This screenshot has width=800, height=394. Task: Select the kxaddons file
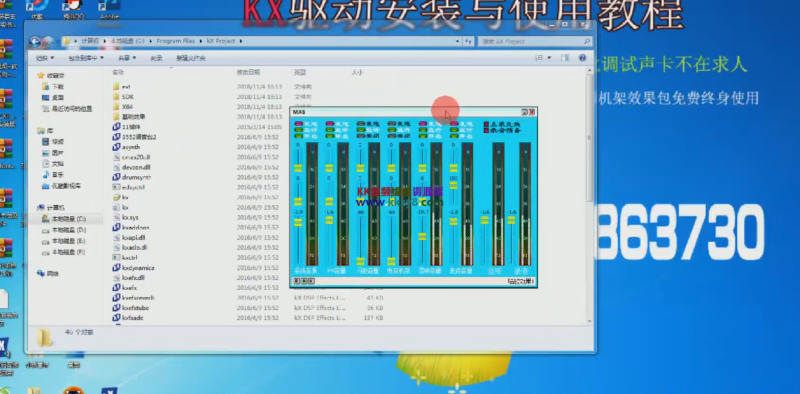(131, 227)
